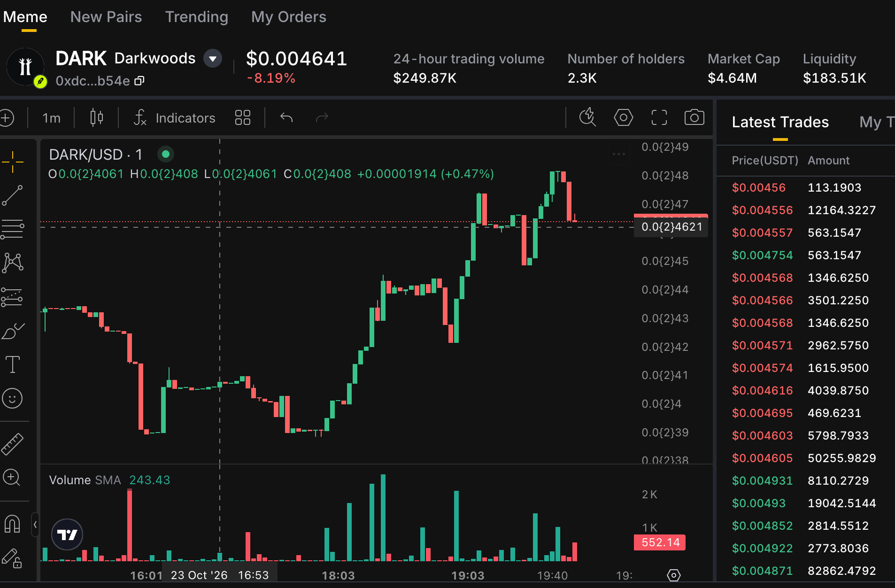Expand the DARK token selector dropdown
Image resolution: width=895 pixels, height=588 pixels.
pyautogui.click(x=213, y=59)
